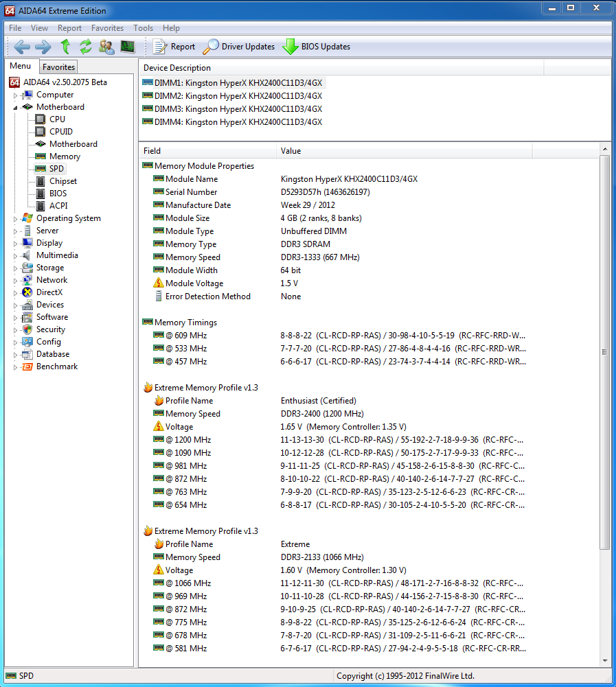Expand the Multimedia node
This screenshot has height=687, width=616.
tap(15, 255)
